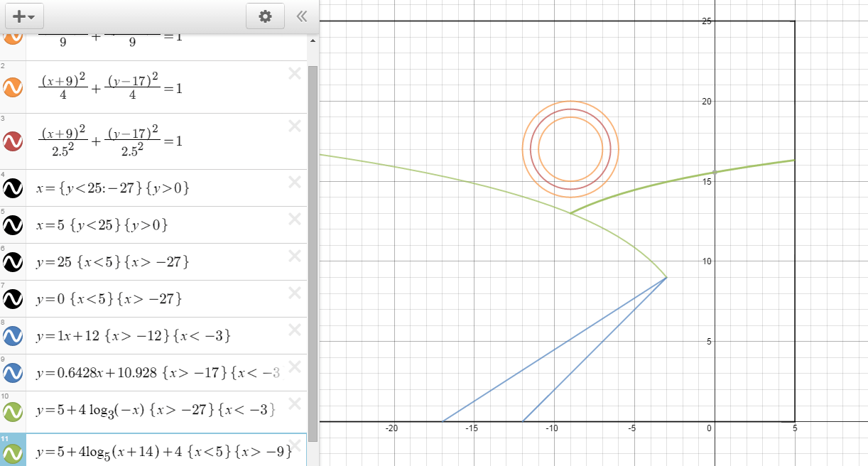Edit expression x=5 {y<25}{y>0}
The width and height of the screenshot is (868, 466).
pos(102,225)
